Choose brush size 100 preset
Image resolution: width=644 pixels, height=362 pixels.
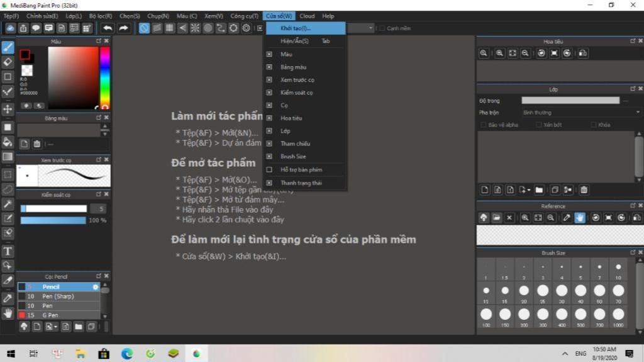pos(486,314)
